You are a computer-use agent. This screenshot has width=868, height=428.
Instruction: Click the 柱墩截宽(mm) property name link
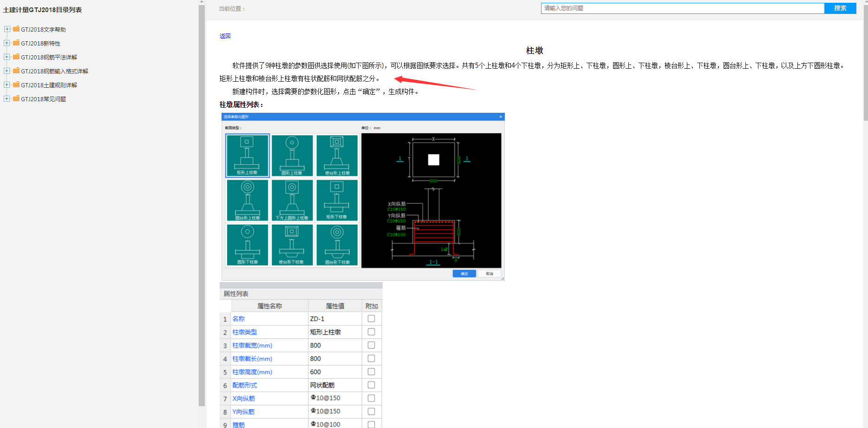tap(252, 345)
